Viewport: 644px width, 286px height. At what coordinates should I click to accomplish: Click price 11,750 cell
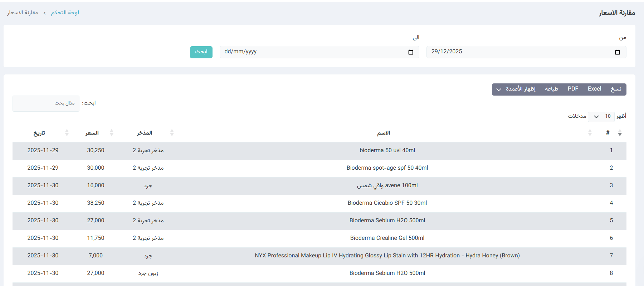click(x=96, y=238)
